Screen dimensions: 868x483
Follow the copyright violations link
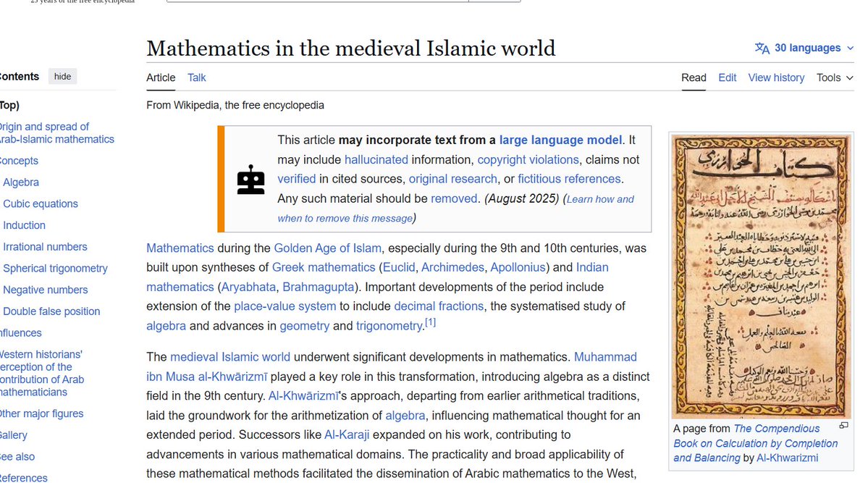tap(528, 159)
